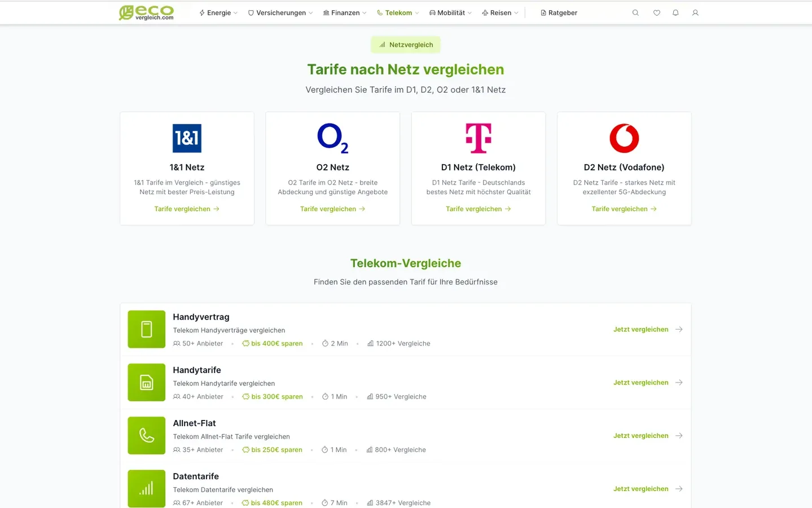The height and width of the screenshot is (508, 812).
Task: Open the Energie navigation item
Action: pos(218,13)
